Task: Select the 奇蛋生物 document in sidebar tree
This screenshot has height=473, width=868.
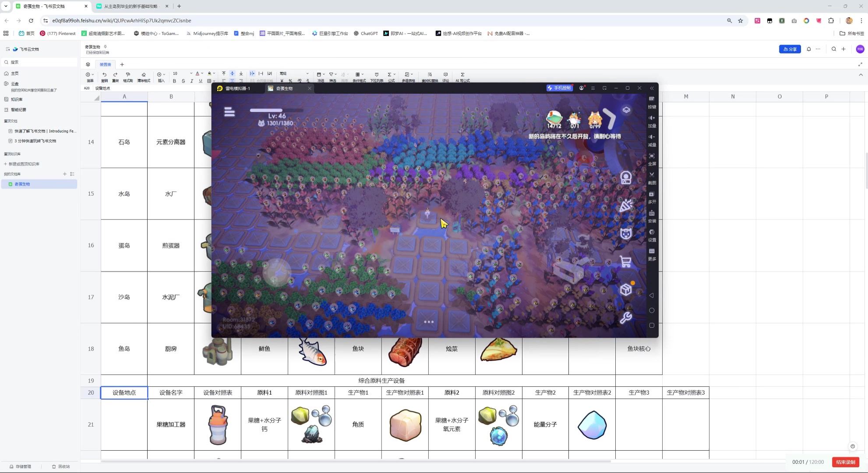Action: tap(39, 184)
